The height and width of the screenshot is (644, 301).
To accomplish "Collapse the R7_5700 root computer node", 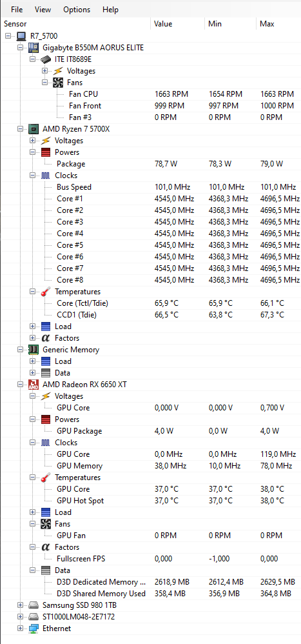I will (8, 36).
